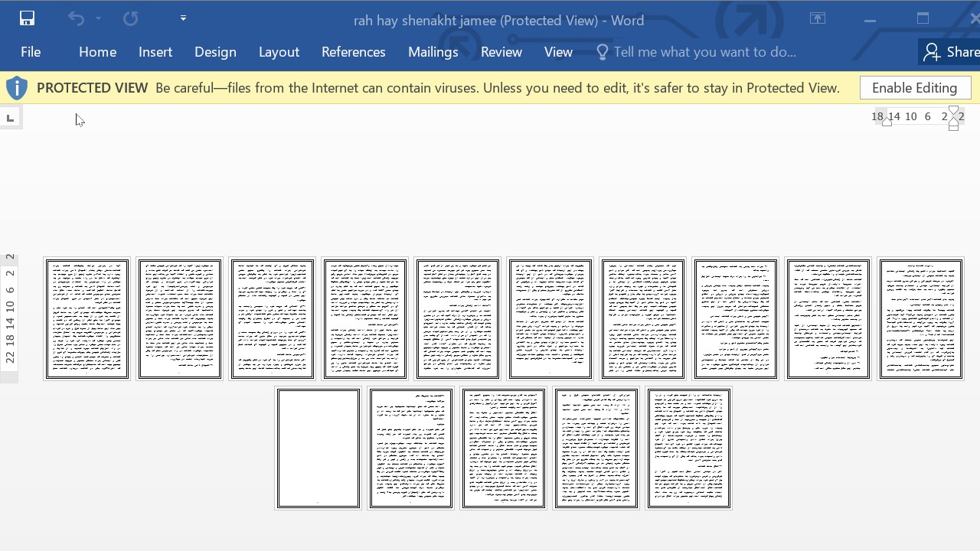Open Customize Quick Access Toolbar dropdown
980x551 pixels.
183,18
